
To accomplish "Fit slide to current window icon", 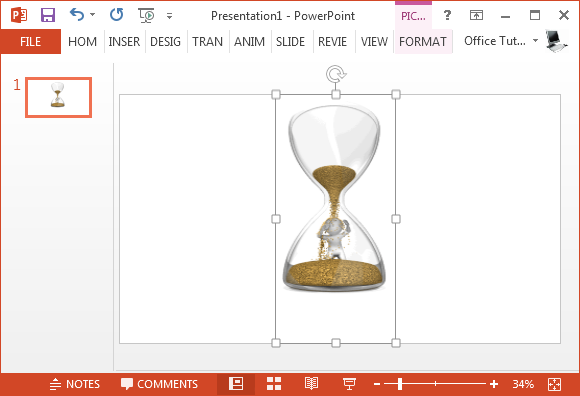I will 554,384.
